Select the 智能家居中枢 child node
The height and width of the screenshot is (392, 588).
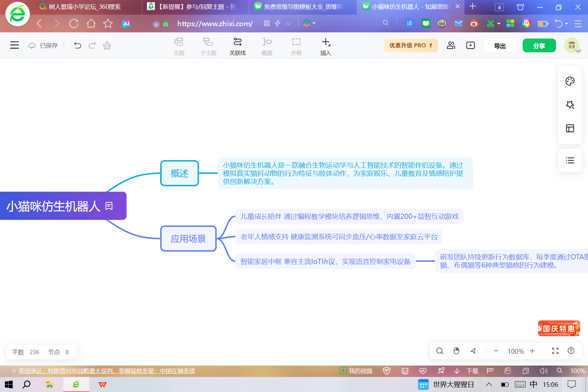click(x=325, y=261)
